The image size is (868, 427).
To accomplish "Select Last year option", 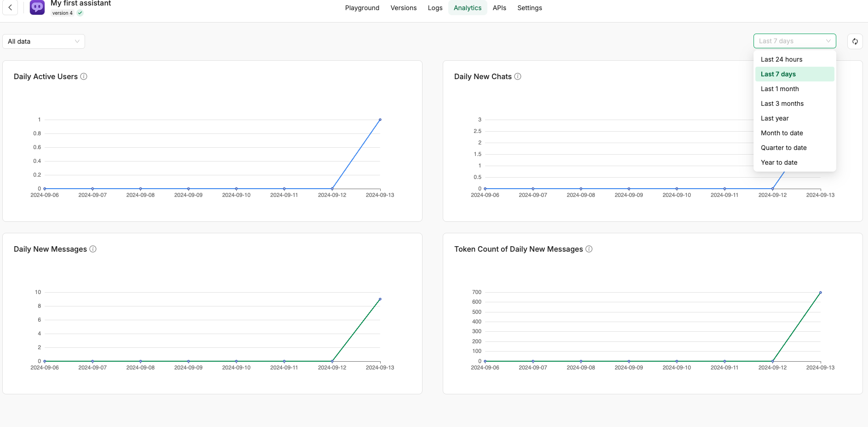I will [x=794, y=118].
